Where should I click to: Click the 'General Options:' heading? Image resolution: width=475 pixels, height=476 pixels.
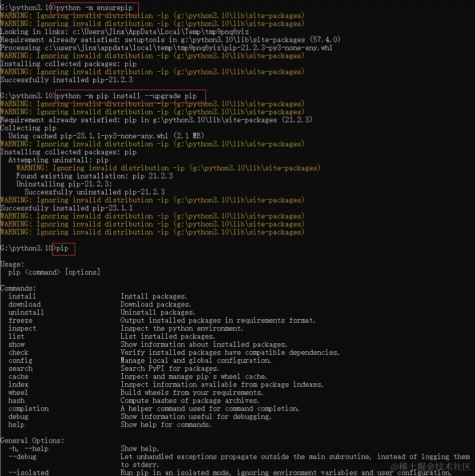click(x=32, y=440)
